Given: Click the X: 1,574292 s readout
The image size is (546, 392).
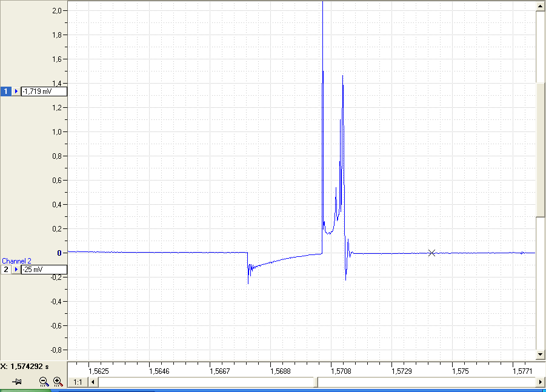Looking at the screenshot, I should coord(24,366).
